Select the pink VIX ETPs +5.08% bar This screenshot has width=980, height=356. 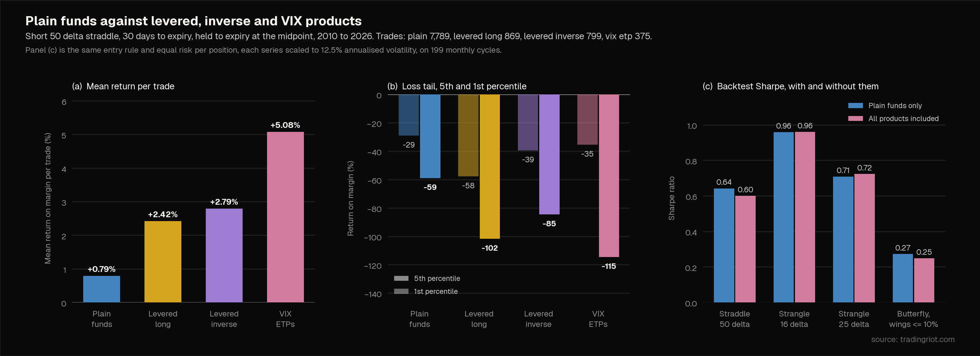pyautogui.click(x=285, y=217)
